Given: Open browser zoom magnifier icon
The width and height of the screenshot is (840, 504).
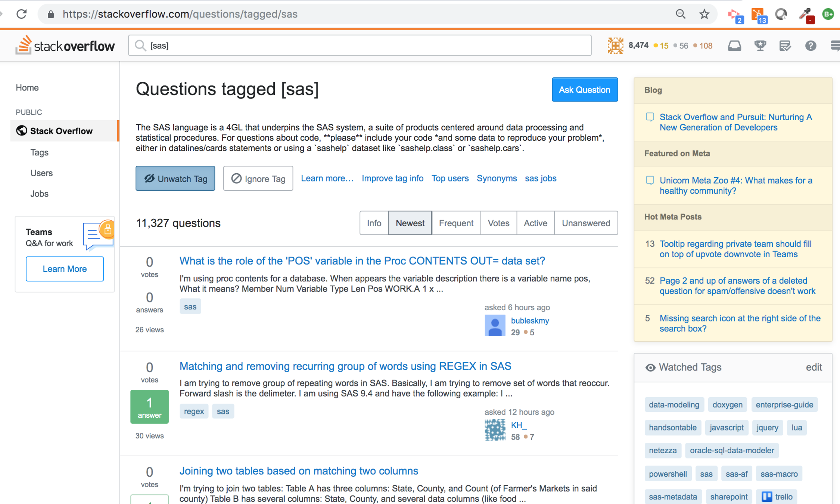Looking at the screenshot, I should coord(680,14).
